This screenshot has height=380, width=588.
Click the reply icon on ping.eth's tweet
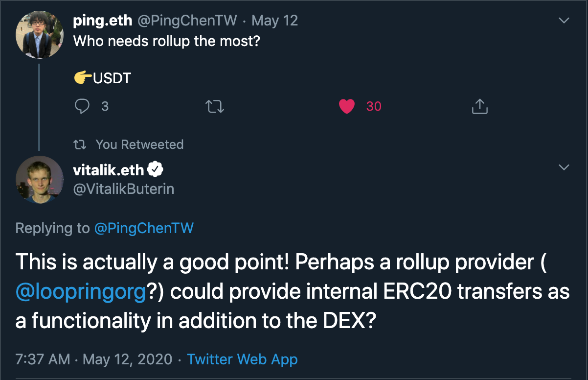83,106
